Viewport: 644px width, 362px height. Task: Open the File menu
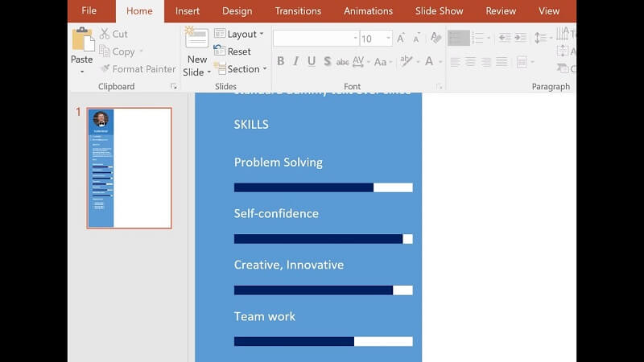tap(89, 11)
